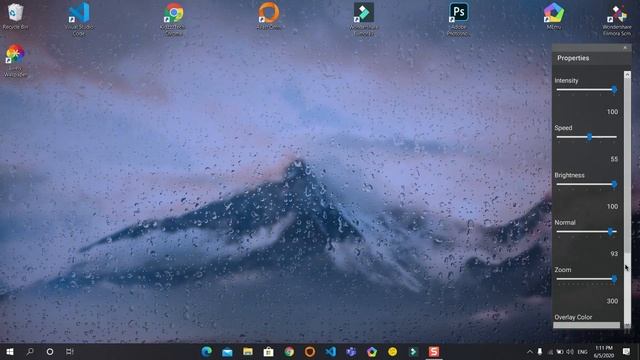
Task: Open the volume control in the system tray
Action: [570, 351]
